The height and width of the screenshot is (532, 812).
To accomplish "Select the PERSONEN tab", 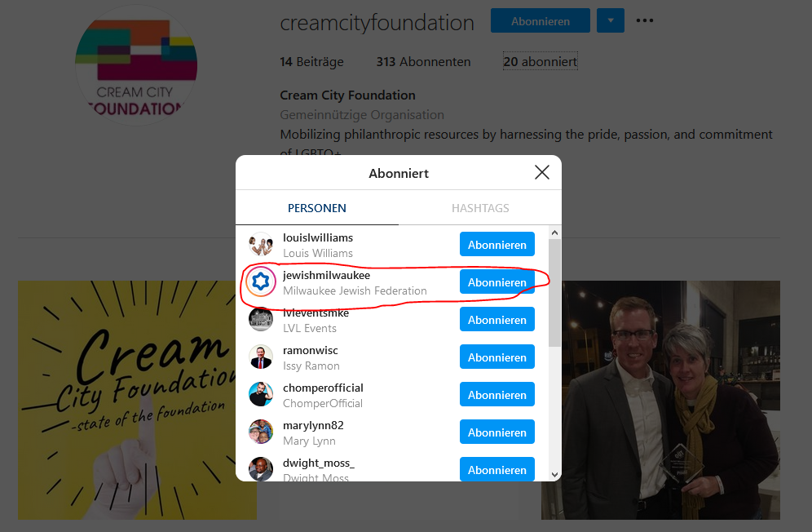I will click(x=317, y=208).
